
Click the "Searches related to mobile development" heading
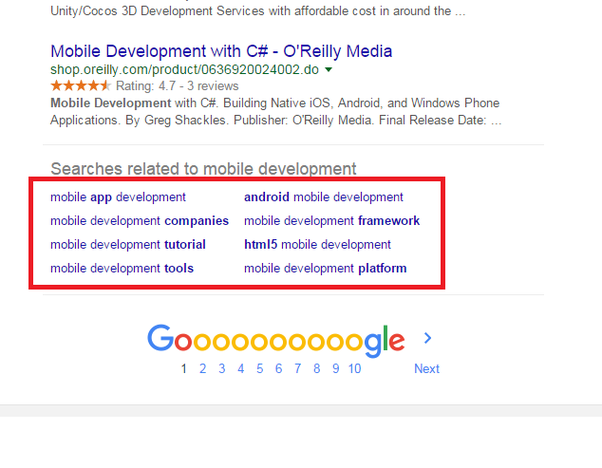coord(203,169)
